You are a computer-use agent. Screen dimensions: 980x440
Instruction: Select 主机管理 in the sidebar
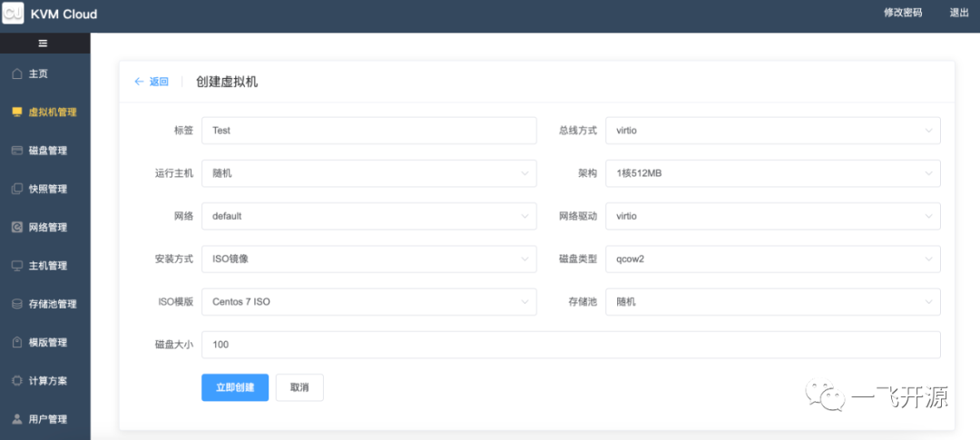click(45, 266)
